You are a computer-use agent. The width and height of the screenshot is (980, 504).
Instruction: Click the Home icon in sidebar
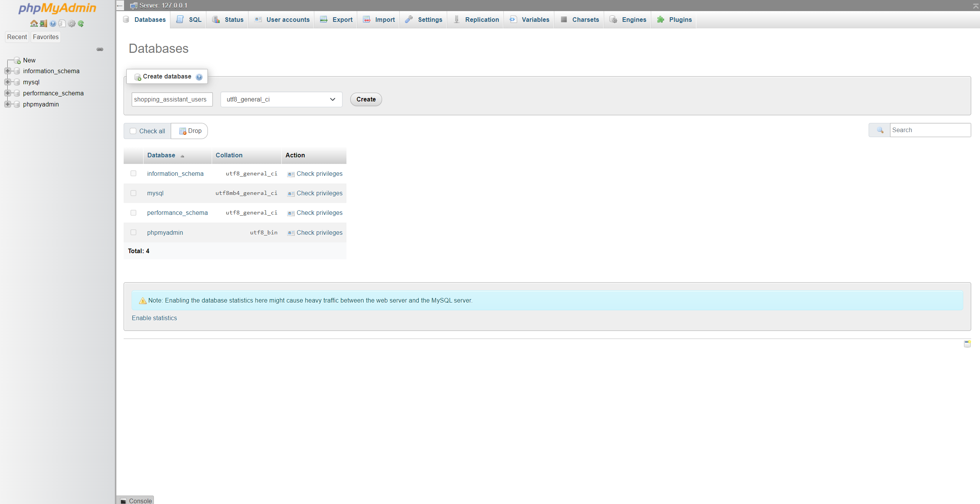[34, 24]
